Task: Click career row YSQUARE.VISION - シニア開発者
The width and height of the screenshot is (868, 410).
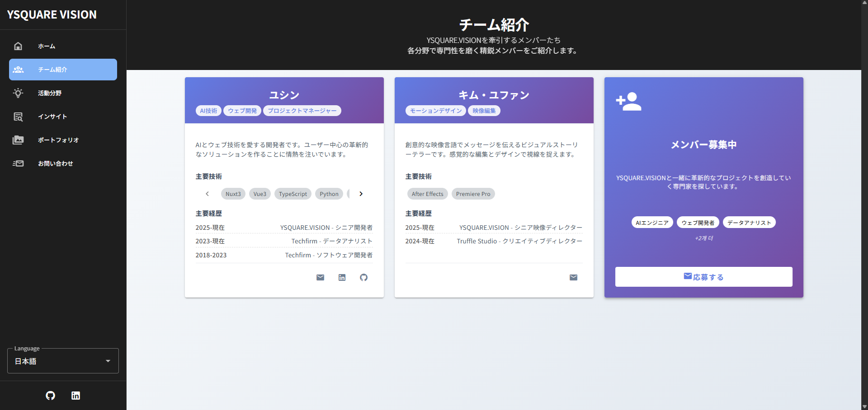Action: (x=284, y=228)
